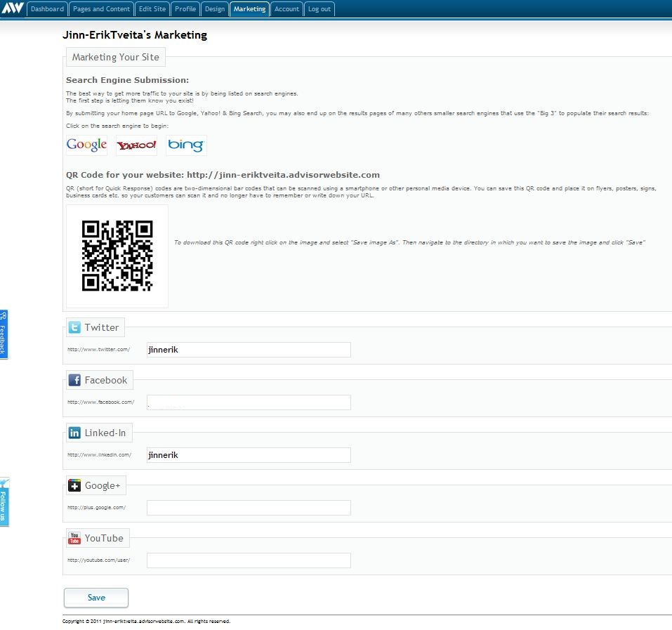The image size is (672, 630).
Task: Click the Linked-In section label
Action: point(105,433)
